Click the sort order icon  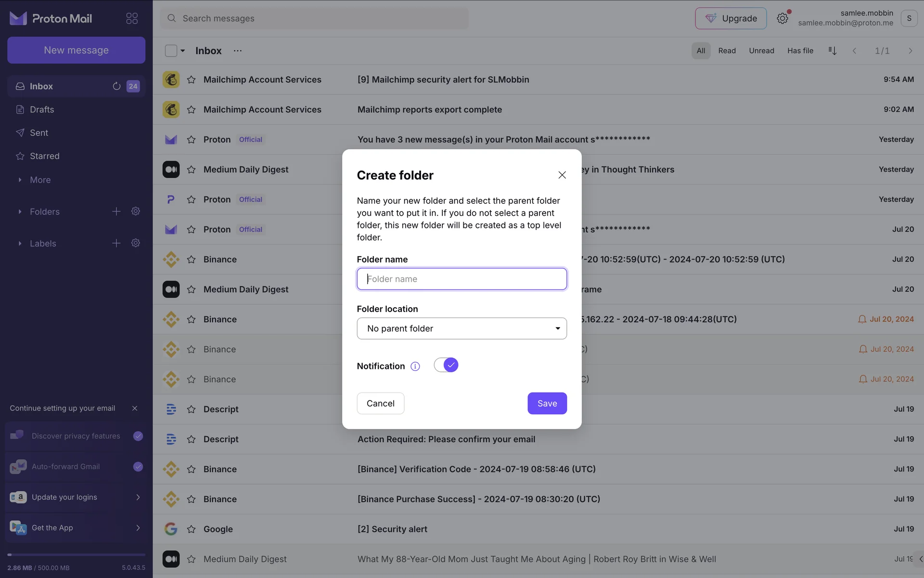point(833,51)
